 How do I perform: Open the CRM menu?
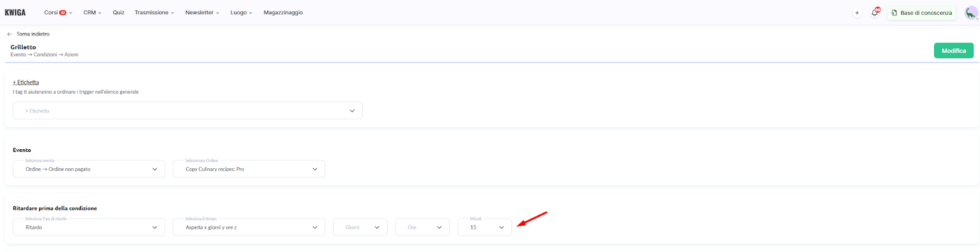(x=92, y=12)
